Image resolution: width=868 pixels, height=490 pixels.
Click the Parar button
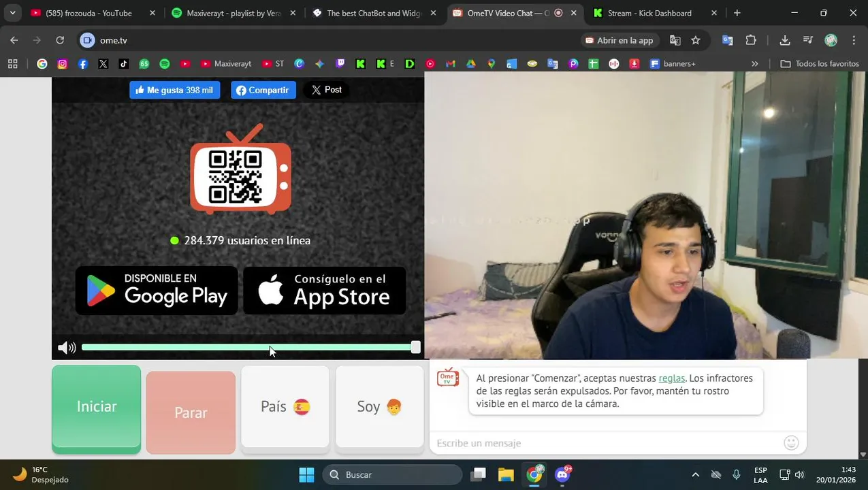[191, 412]
